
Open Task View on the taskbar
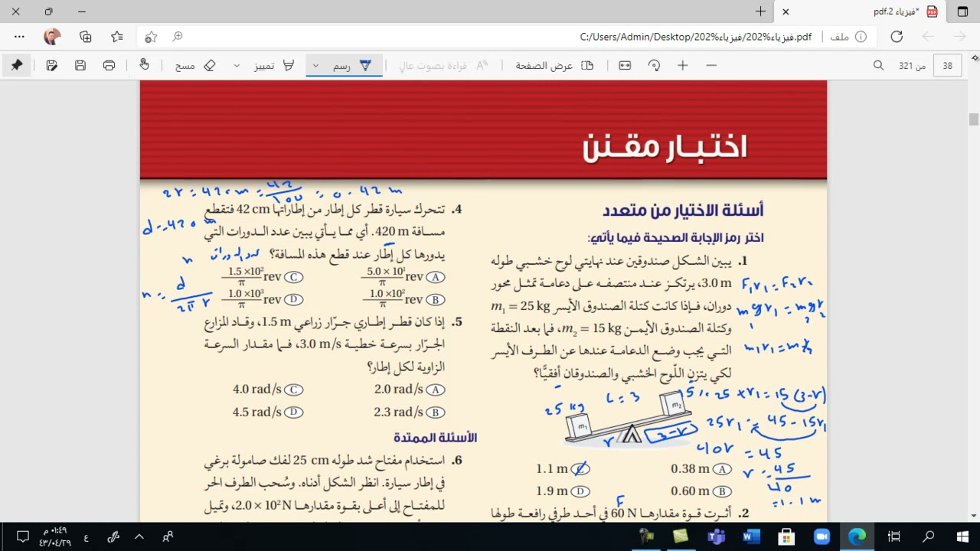[x=893, y=536]
